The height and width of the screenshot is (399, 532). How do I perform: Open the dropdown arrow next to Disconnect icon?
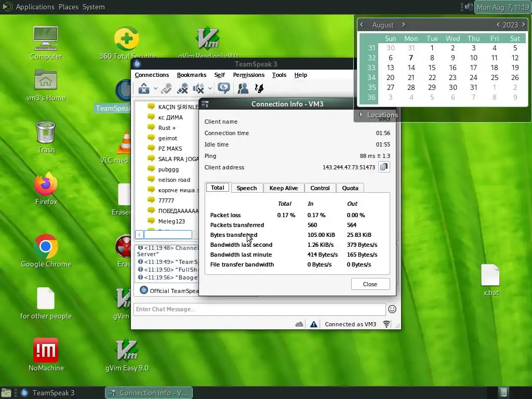(155, 88)
